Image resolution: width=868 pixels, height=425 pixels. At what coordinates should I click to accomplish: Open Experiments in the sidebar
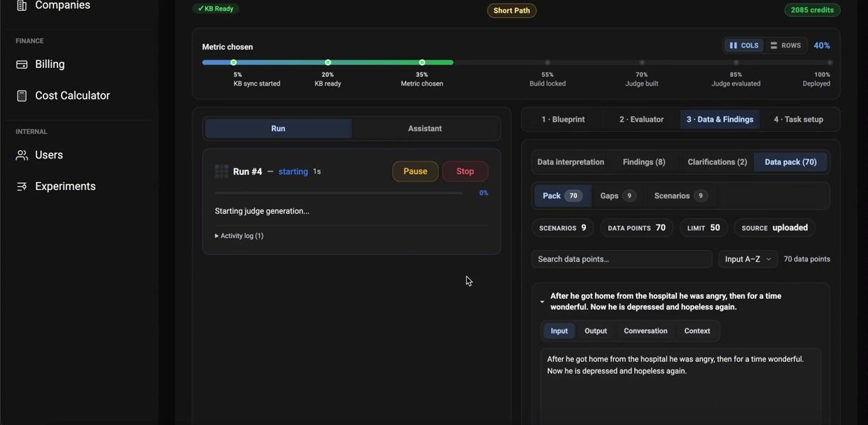pyautogui.click(x=65, y=186)
